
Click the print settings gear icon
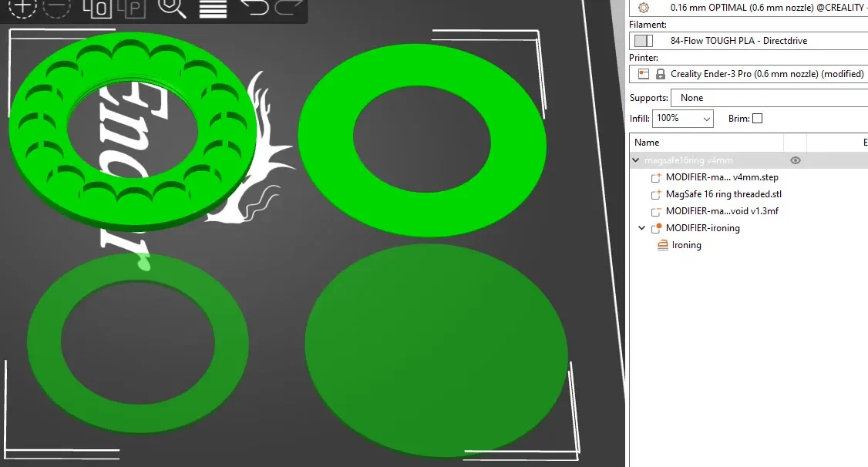pos(643,8)
